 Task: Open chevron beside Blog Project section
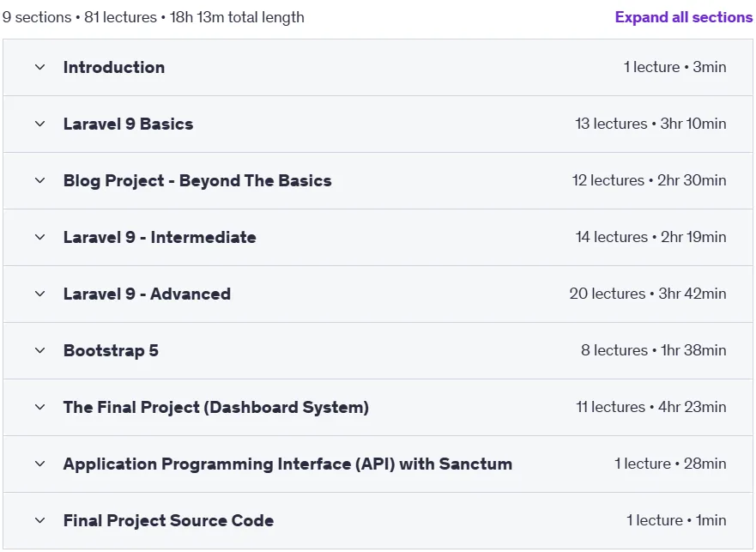[x=40, y=180]
